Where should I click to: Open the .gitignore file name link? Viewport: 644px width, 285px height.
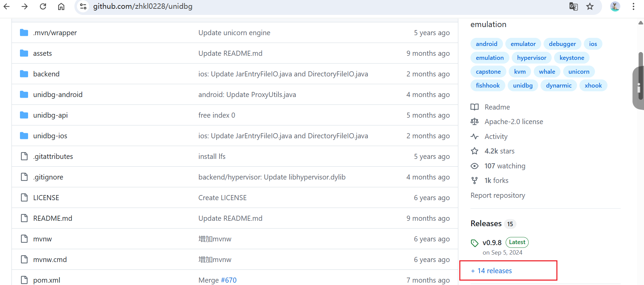[48, 177]
